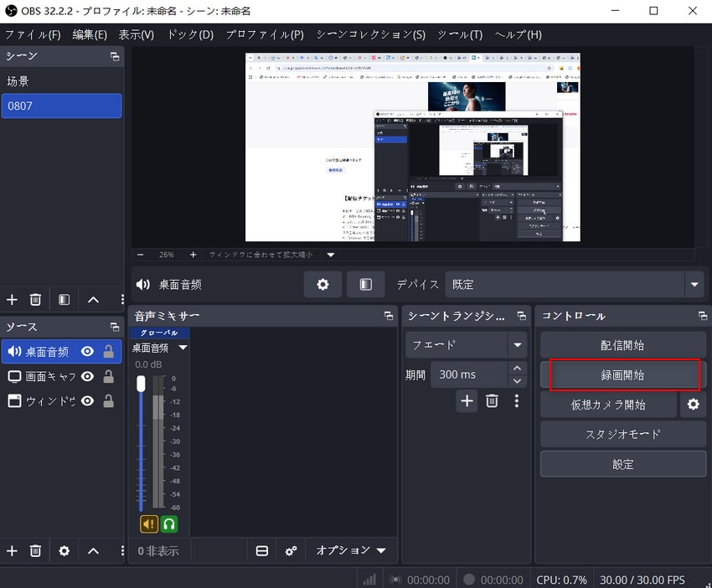
Task: Zoom in the preview with the plus icon
Action: (x=193, y=255)
